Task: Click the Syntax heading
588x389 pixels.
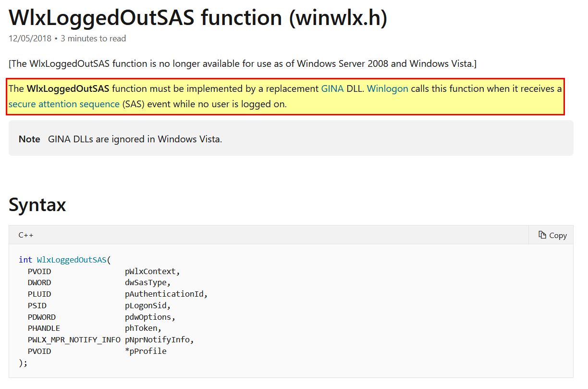Action: pos(37,205)
